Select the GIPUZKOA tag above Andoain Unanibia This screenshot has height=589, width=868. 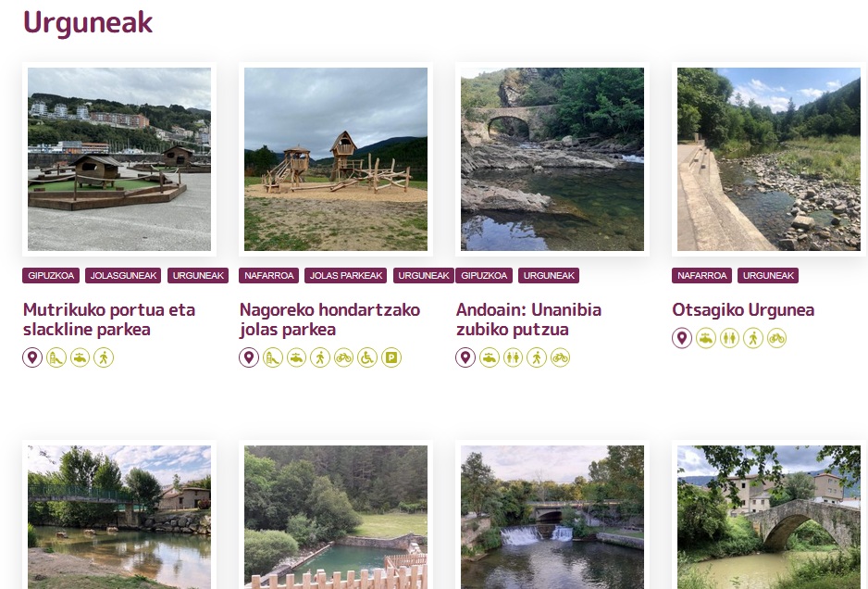(x=484, y=275)
